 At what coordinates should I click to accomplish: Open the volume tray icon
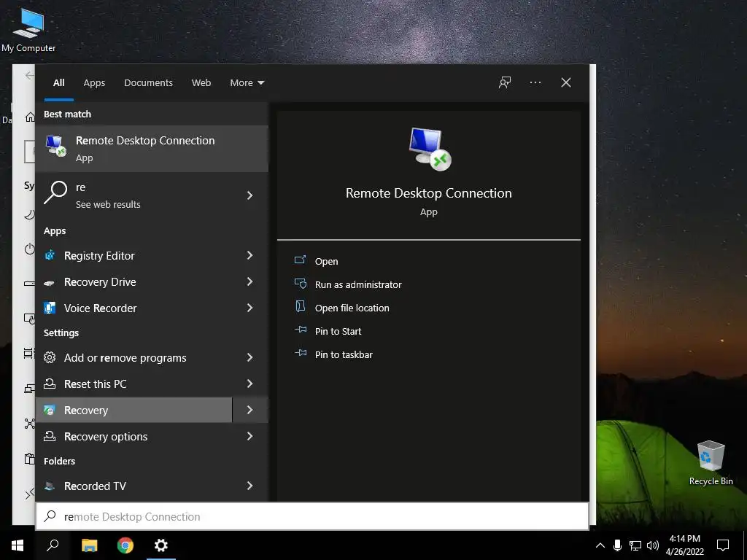(x=653, y=545)
